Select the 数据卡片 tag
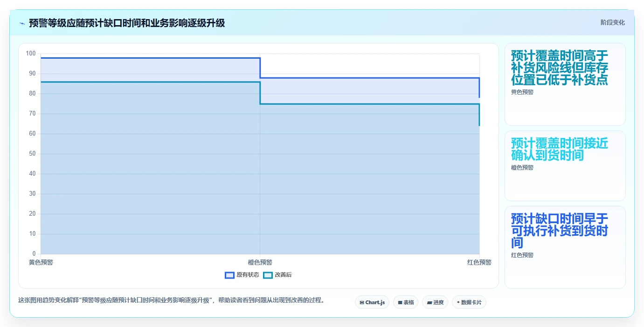 click(x=469, y=302)
